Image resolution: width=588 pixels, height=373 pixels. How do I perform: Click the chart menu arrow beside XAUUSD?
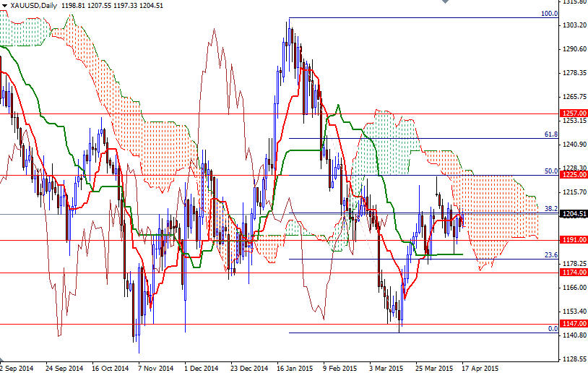(x=4, y=5)
